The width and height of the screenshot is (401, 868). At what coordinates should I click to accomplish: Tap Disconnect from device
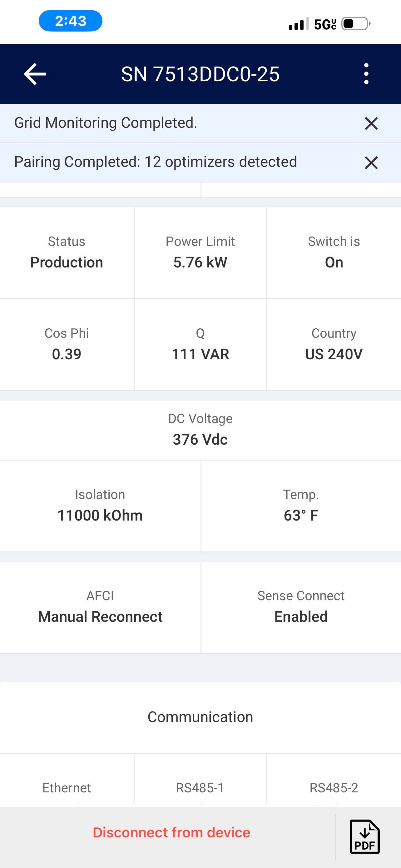pos(171,832)
